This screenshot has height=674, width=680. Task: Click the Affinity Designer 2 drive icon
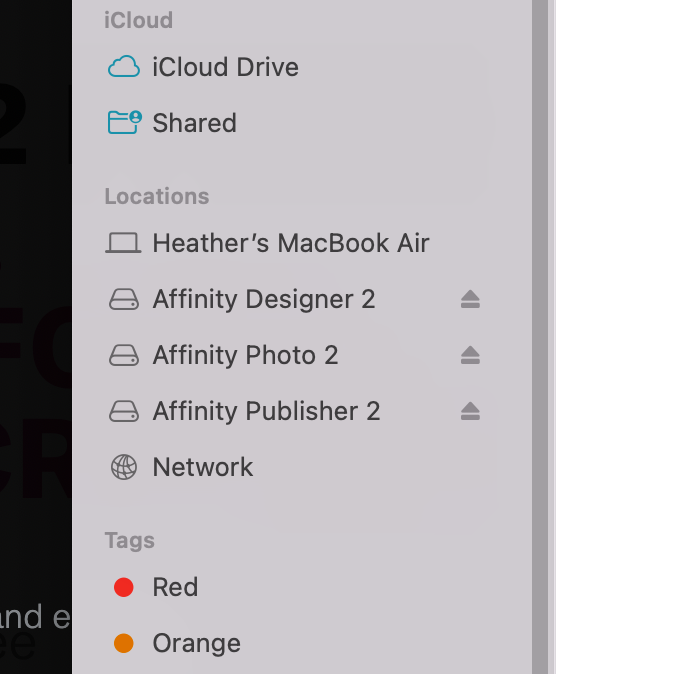(x=124, y=299)
